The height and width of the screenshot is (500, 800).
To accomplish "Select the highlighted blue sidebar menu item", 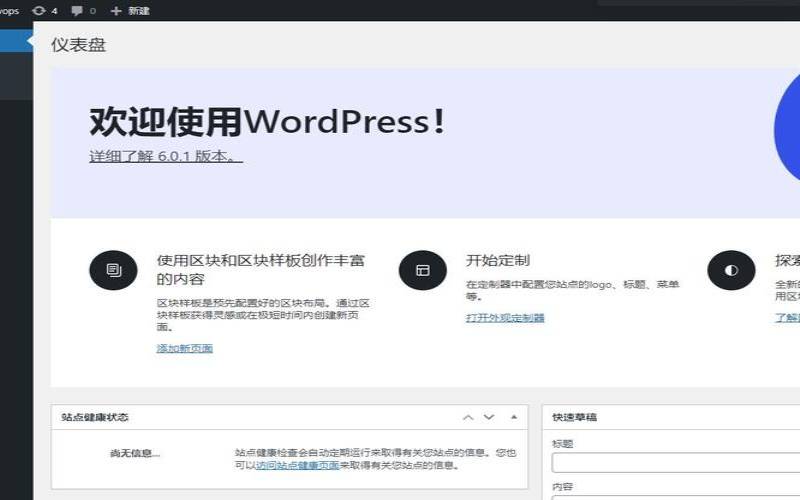I will 16,40.
